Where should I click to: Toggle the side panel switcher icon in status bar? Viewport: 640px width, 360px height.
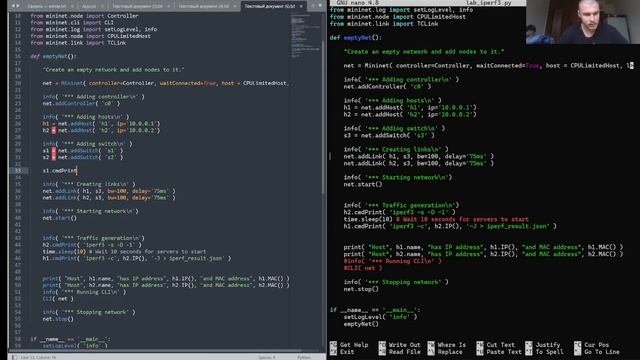coord(14,357)
